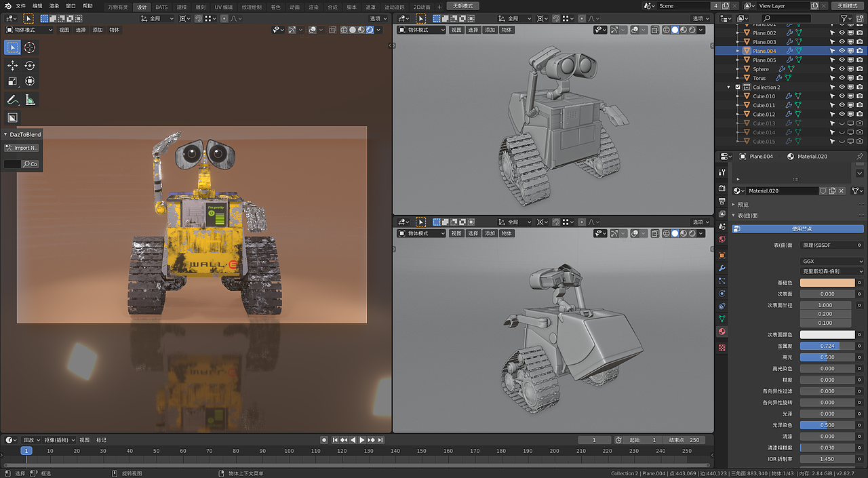The height and width of the screenshot is (478, 868).
Task: Open the Particles properties tab
Action: click(x=722, y=281)
